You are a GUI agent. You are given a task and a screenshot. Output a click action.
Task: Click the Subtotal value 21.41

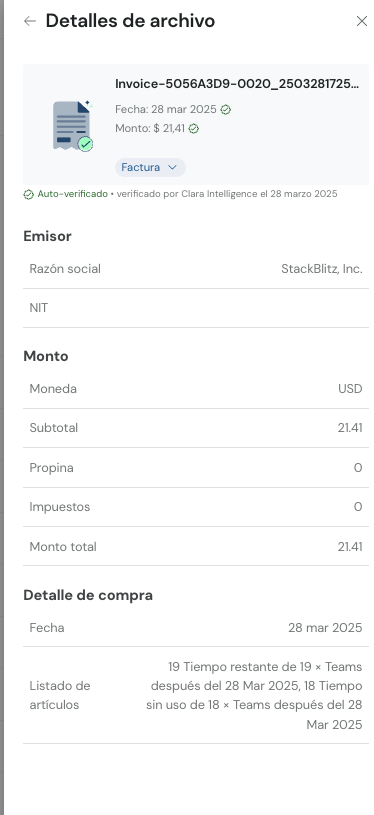[x=350, y=428]
